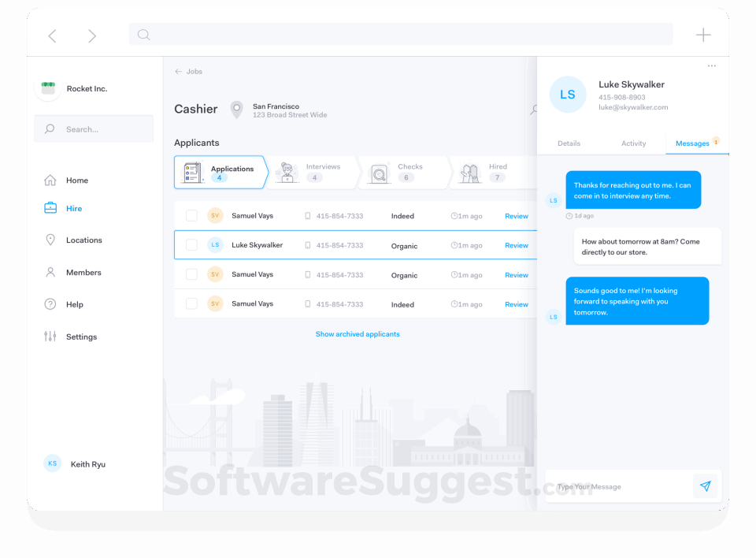Open Settings via sliders icon
The height and width of the screenshot is (558, 756).
(x=50, y=337)
